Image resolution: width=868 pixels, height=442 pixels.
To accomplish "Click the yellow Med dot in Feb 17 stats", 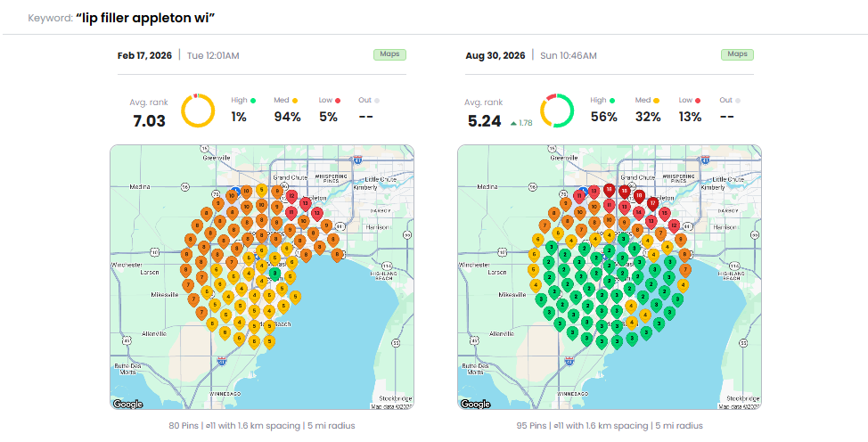I will point(295,101).
